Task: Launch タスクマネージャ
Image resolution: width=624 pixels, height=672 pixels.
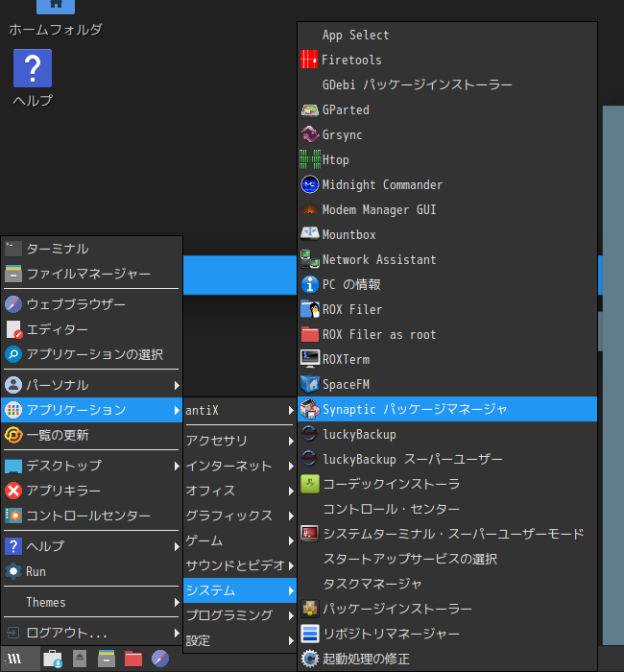Action: click(x=447, y=584)
